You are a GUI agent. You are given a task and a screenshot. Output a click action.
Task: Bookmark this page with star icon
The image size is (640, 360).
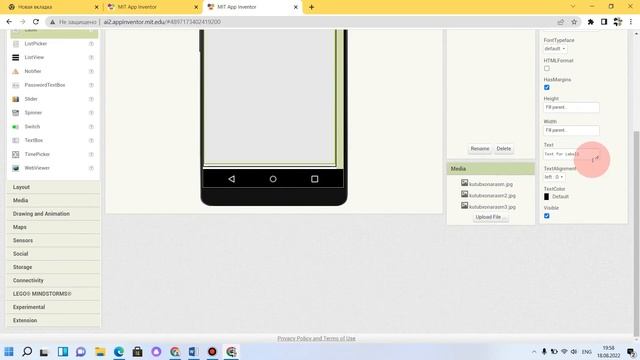pyautogui.click(x=574, y=22)
